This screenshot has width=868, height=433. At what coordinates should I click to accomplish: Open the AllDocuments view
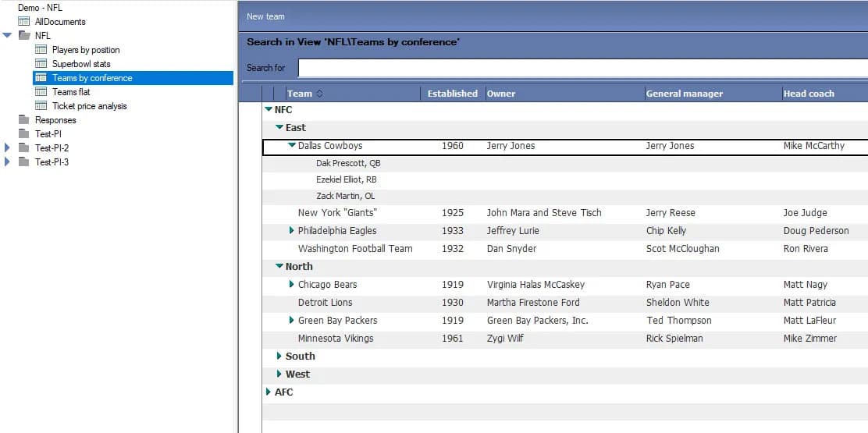(60, 22)
